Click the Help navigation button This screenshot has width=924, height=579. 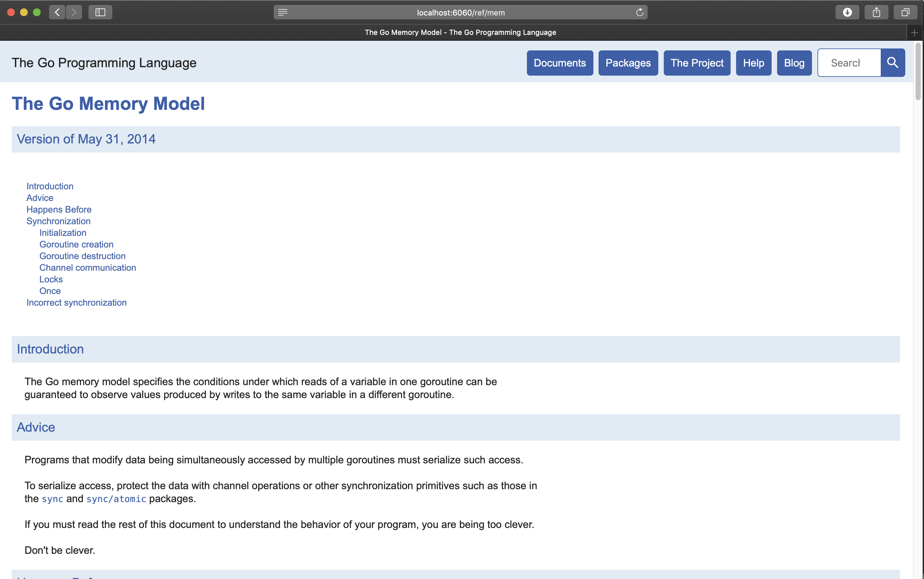tap(753, 63)
